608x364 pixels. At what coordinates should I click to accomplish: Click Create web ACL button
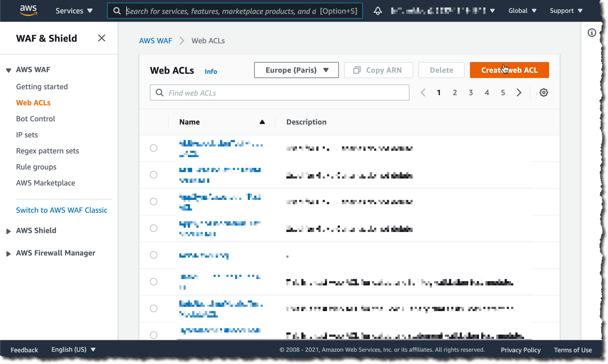click(x=509, y=70)
